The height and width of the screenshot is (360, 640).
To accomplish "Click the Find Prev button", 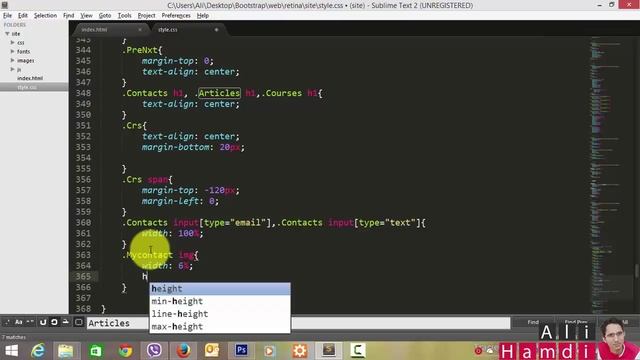I will (576, 322).
